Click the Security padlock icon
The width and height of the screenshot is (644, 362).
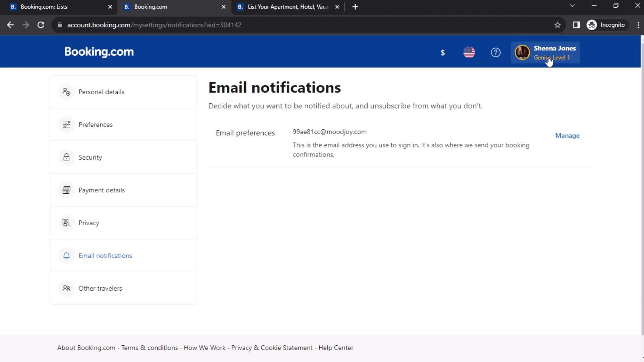pyautogui.click(x=66, y=157)
